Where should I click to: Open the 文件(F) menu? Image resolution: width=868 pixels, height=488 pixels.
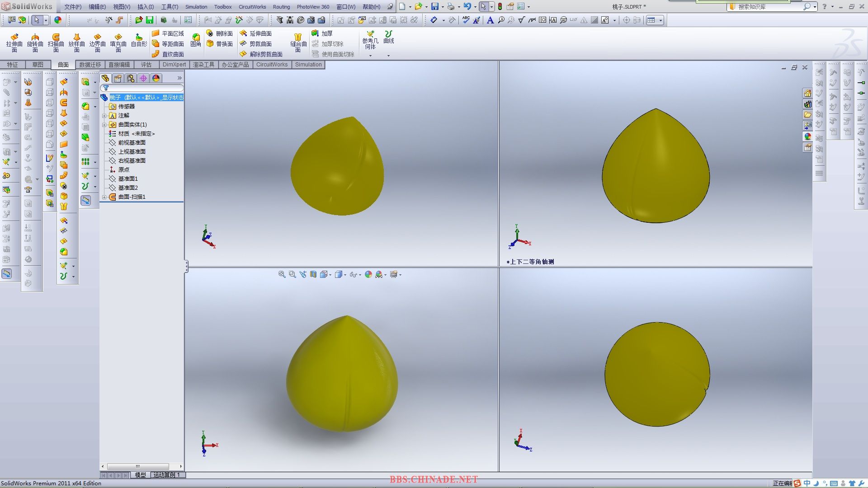[x=73, y=7]
